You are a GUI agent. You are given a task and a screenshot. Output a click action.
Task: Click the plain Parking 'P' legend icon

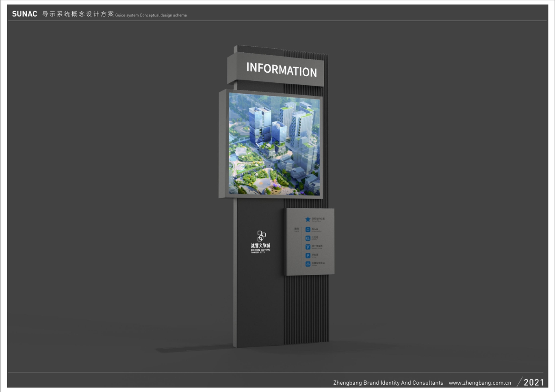click(308, 256)
